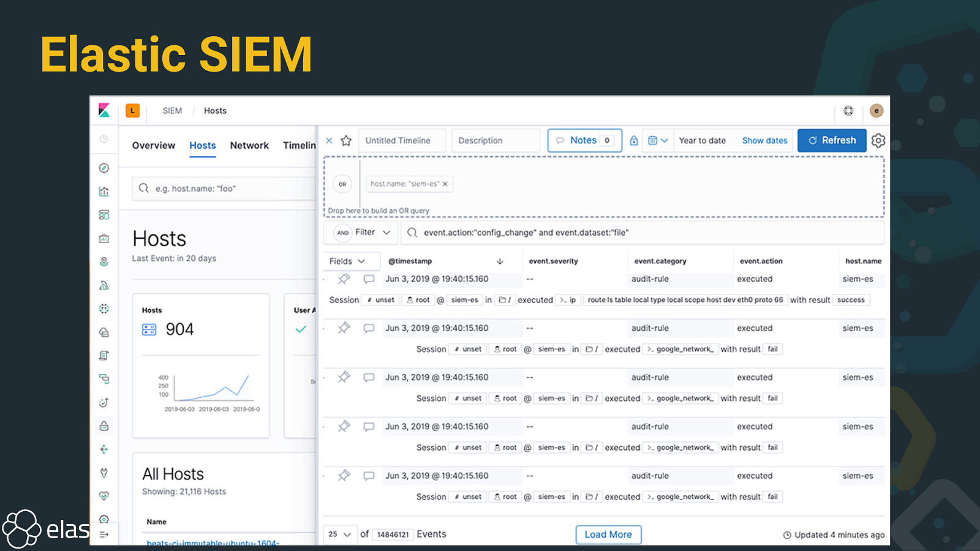Image resolution: width=980 pixels, height=551 pixels.
Task: Click the SIEM breadcrumb
Action: click(172, 111)
